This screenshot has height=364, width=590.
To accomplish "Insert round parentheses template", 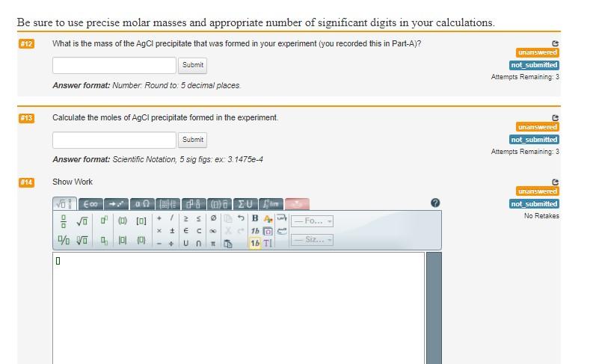I will [x=123, y=220].
